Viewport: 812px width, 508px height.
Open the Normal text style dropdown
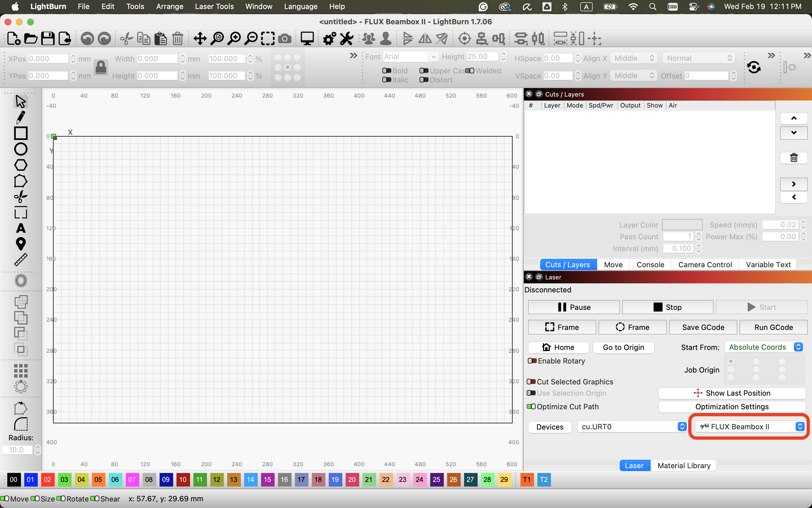699,58
